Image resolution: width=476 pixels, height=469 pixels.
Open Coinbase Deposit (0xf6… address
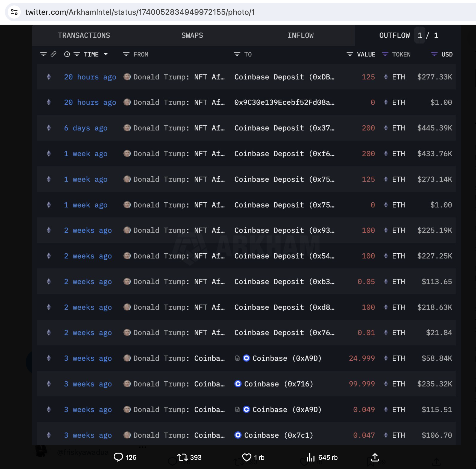[x=284, y=154]
